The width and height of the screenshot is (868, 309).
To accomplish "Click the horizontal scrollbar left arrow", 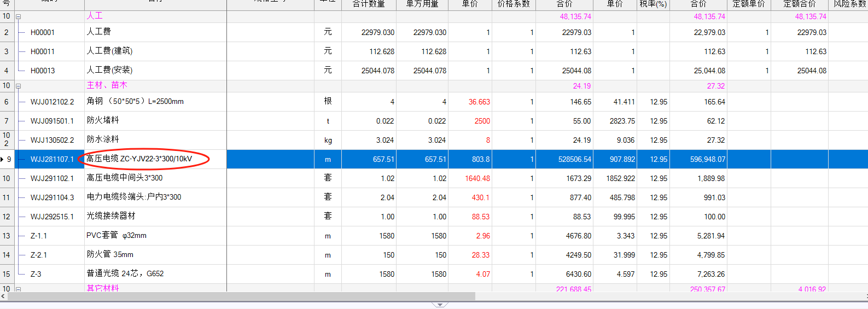I will 3,296.
